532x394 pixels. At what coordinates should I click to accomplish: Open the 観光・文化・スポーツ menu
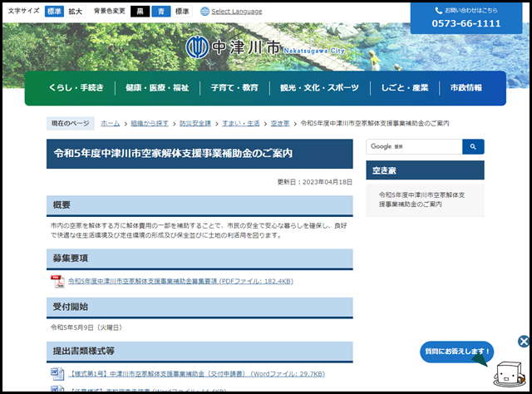pos(319,88)
